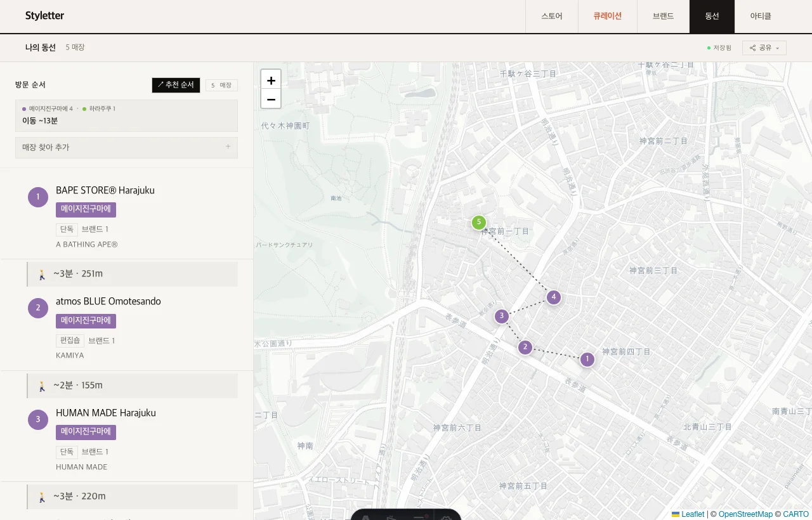Zoom out on the map
This screenshot has width=812, height=520.
point(271,99)
